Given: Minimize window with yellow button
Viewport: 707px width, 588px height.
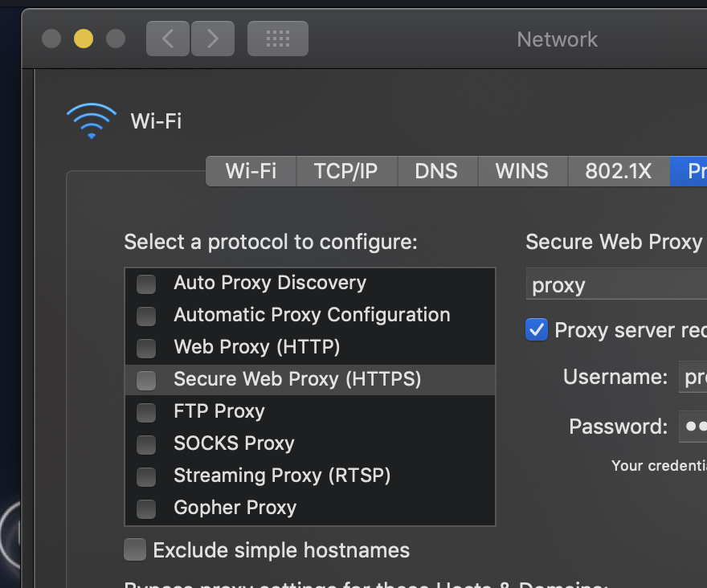Looking at the screenshot, I should pyautogui.click(x=84, y=39).
